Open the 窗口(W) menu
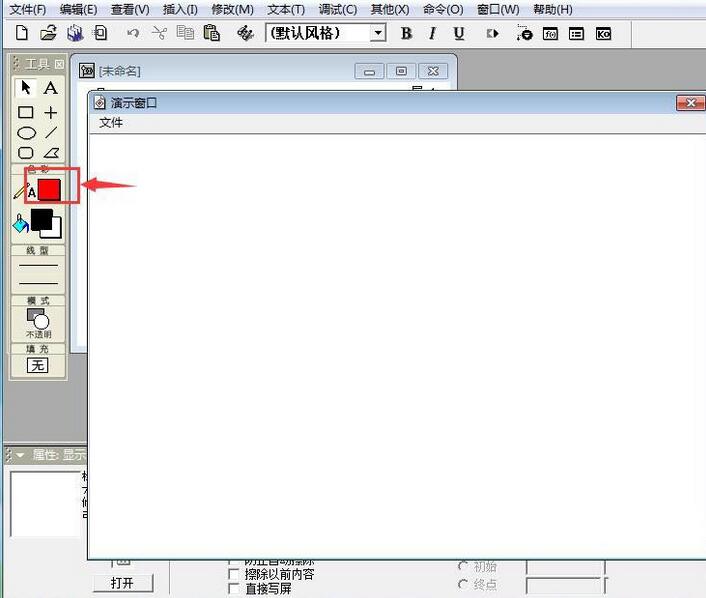The image size is (706, 598). click(x=498, y=9)
